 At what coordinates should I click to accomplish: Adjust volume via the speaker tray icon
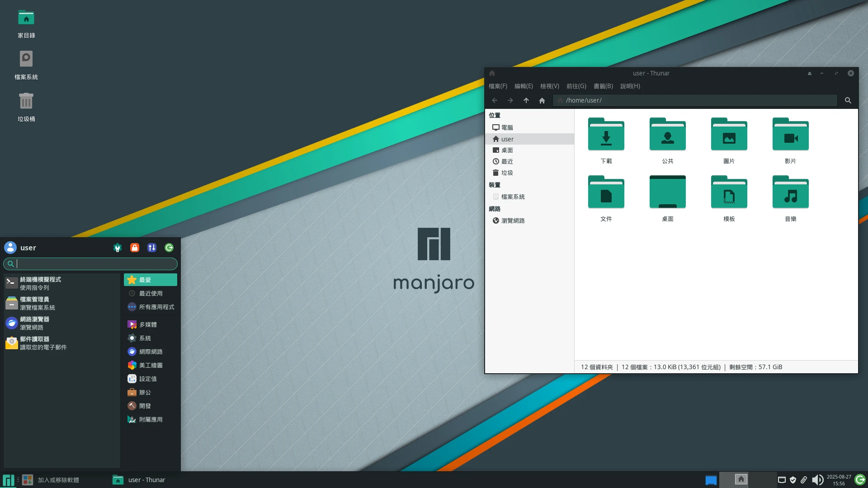[818, 480]
